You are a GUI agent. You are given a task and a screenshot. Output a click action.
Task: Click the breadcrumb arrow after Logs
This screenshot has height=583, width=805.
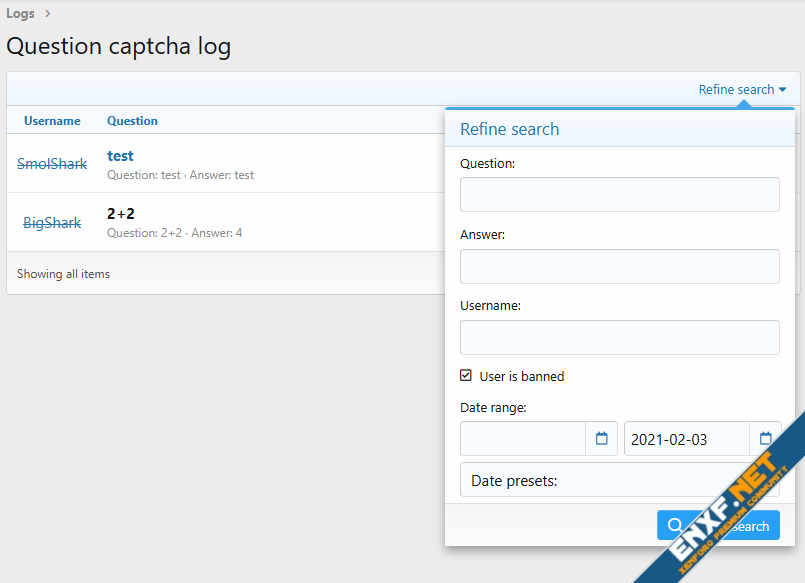tap(47, 14)
